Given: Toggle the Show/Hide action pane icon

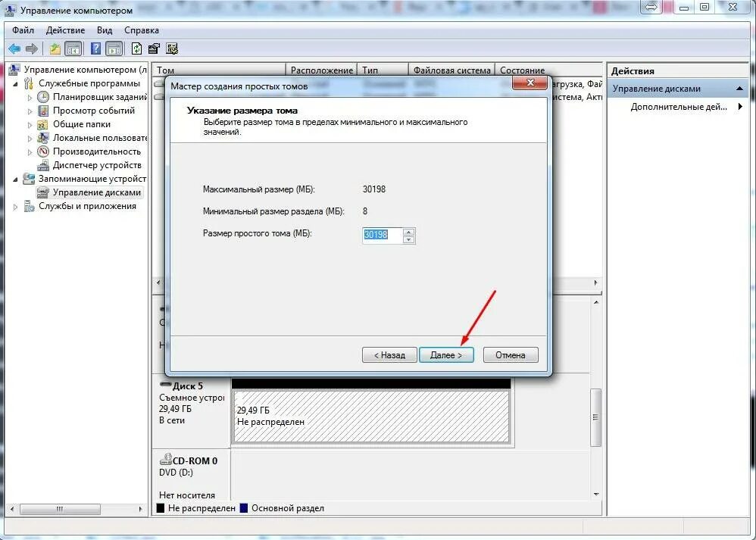Looking at the screenshot, I should coord(114,48).
